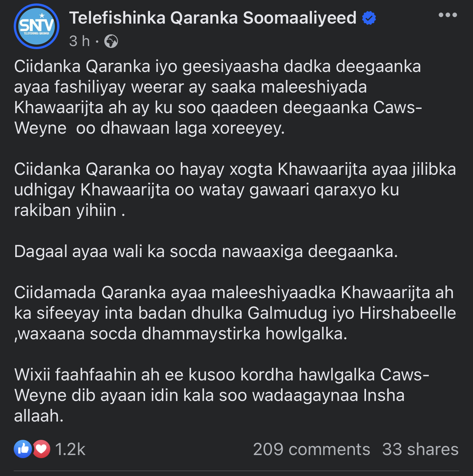Click the paragraph starting Ciidanka Qaranka iyo geesiyaasha
This screenshot has height=476, width=473.
pos(218,97)
